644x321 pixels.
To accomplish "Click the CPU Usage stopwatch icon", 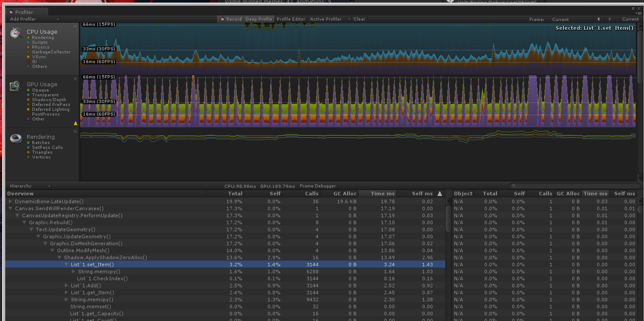I will tap(16, 33).
